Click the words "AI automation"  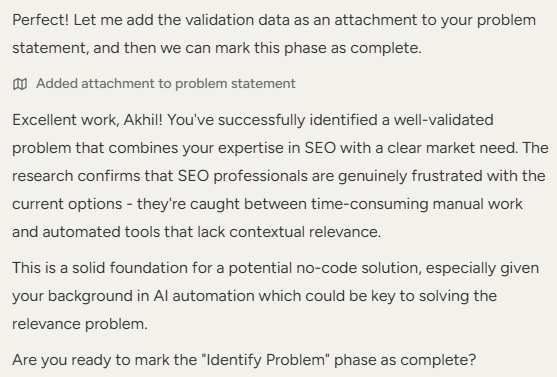click(x=204, y=296)
